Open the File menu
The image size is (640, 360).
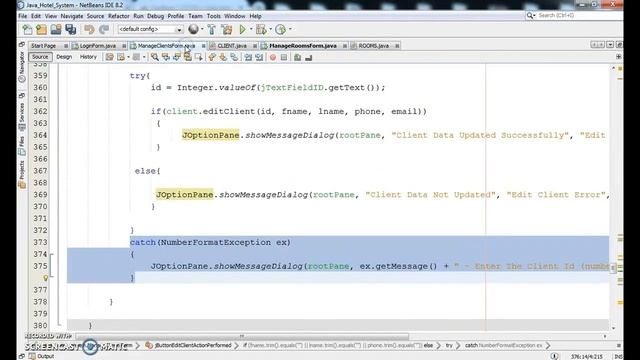coord(22,16)
